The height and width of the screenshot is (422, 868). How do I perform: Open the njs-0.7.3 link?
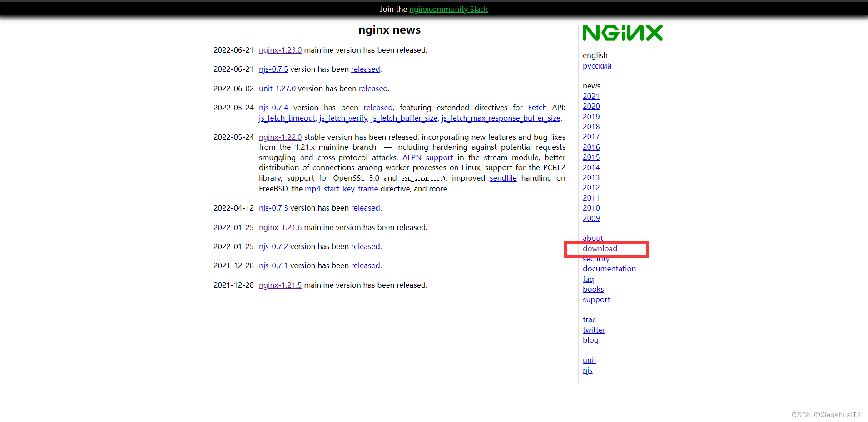click(x=273, y=208)
